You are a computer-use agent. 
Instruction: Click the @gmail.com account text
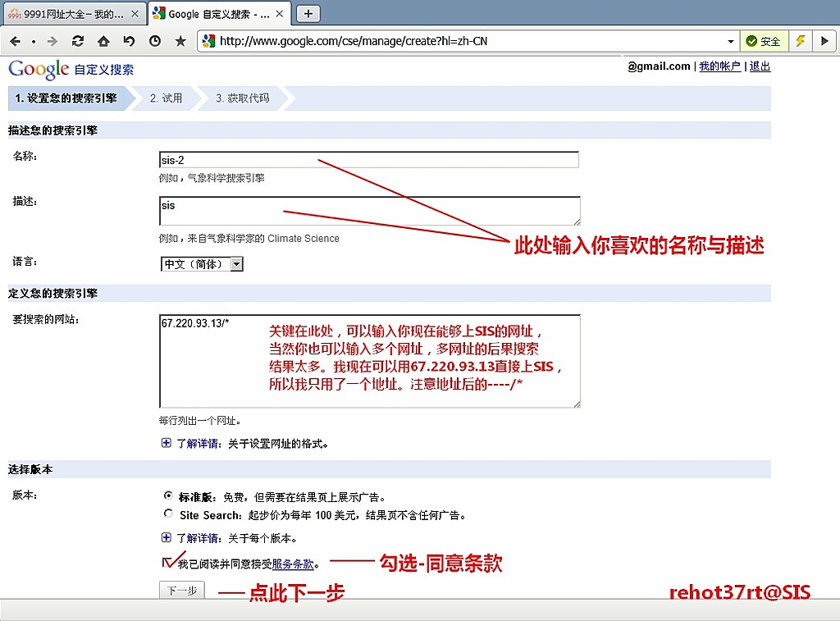(659, 66)
